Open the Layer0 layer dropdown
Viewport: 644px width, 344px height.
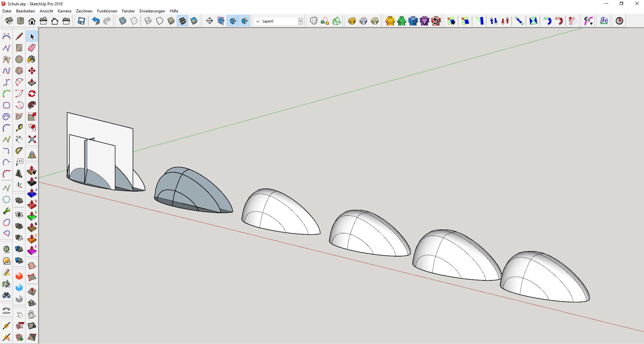[x=300, y=21]
